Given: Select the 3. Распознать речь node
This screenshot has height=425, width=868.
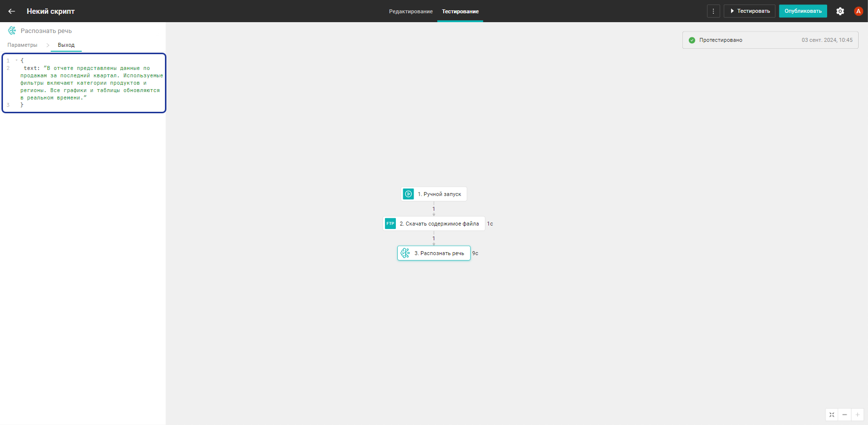Looking at the screenshot, I should pos(434,253).
